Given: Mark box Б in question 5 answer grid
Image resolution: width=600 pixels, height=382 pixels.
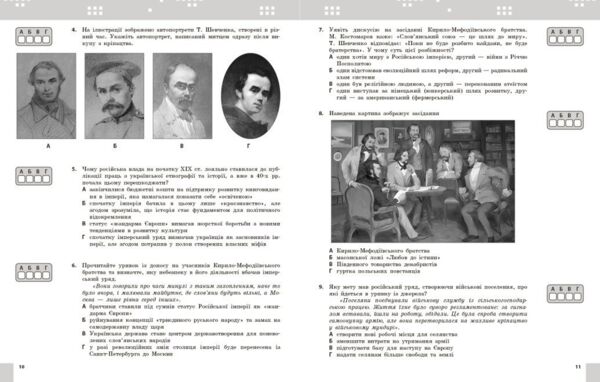Looking at the screenshot, I should (30, 179).
